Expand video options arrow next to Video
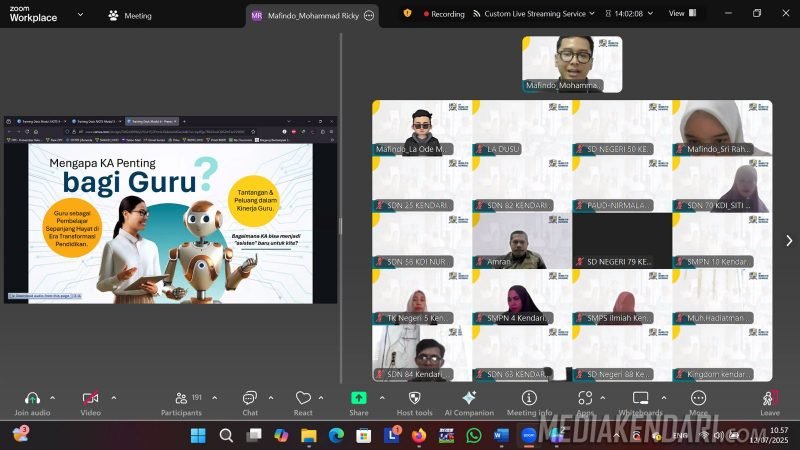800x450 pixels. tap(113, 397)
